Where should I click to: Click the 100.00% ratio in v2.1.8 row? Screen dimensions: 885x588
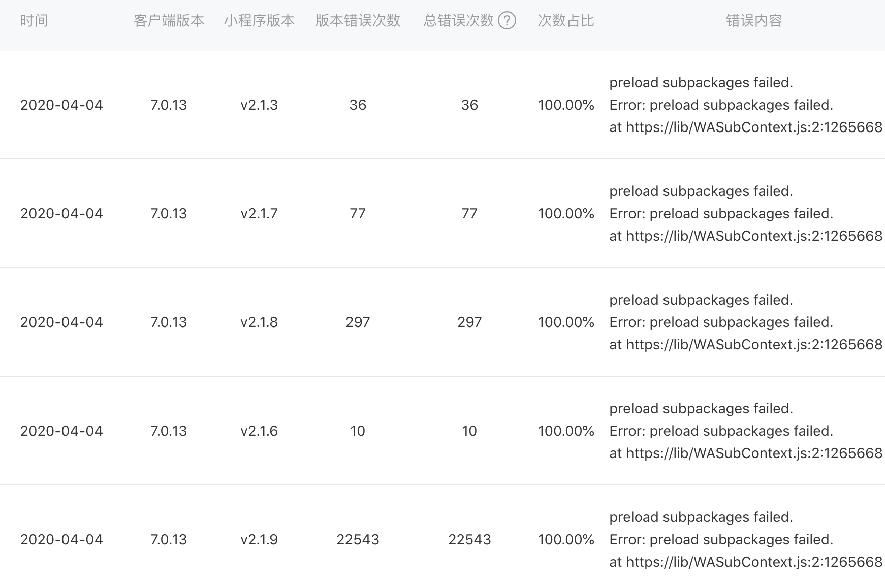pyautogui.click(x=566, y=322)
